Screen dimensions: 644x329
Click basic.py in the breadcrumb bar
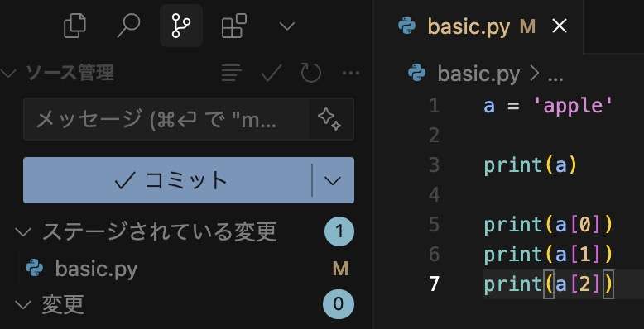(479, 74)
